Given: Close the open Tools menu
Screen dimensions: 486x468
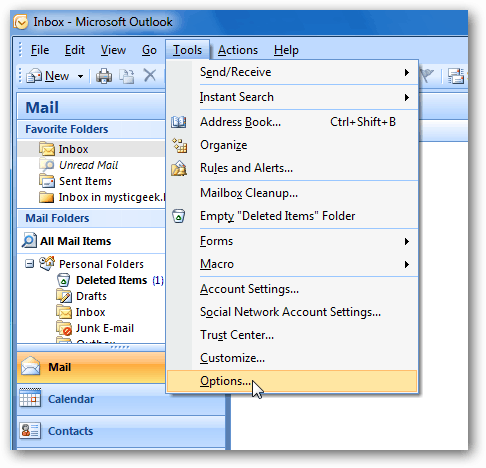Looking at the screenshot, I should tap(187, 50).
